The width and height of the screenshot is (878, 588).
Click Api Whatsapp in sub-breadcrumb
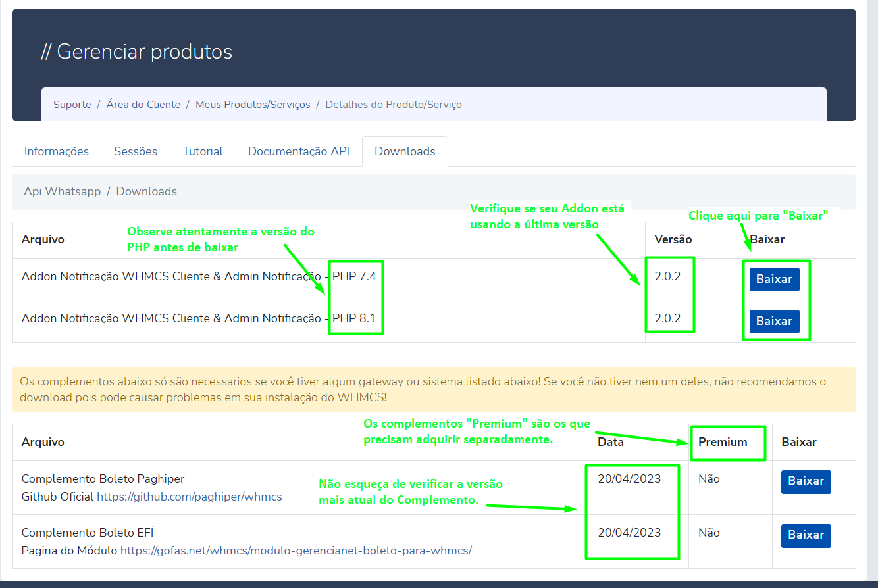click(63, 191)
